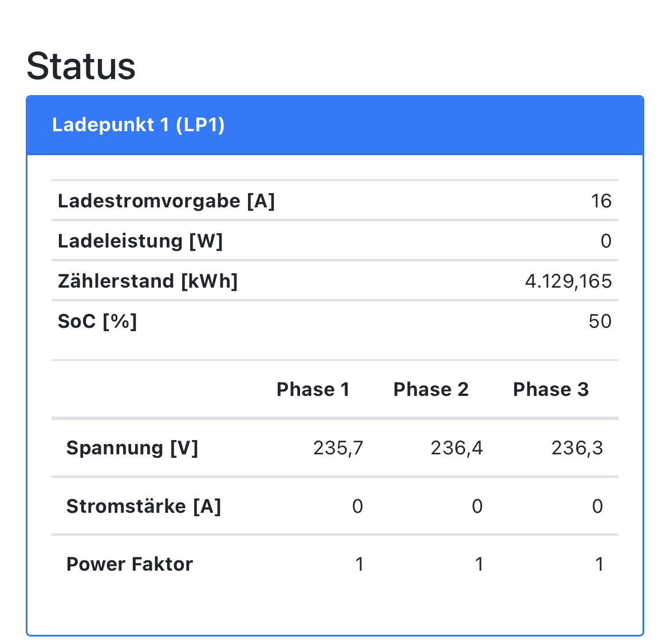The image size is (670, 644).
Task: Click the Status page heading
Action: (x=81, y=66)
